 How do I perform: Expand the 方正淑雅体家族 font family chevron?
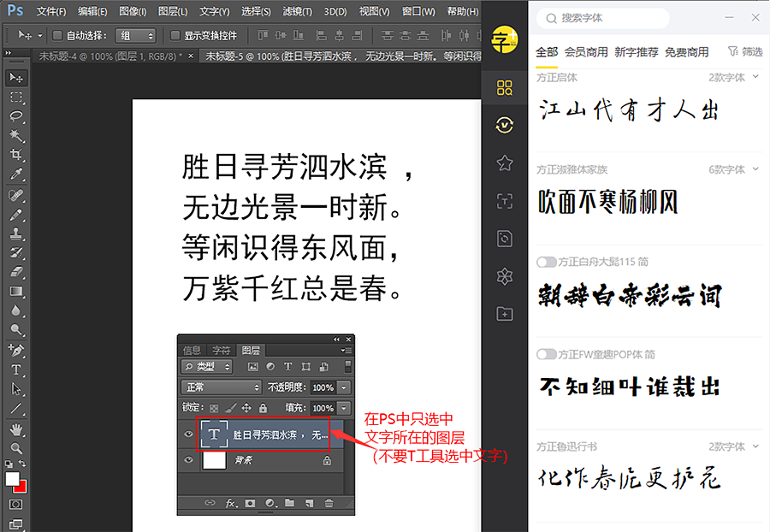pos(755,169)
